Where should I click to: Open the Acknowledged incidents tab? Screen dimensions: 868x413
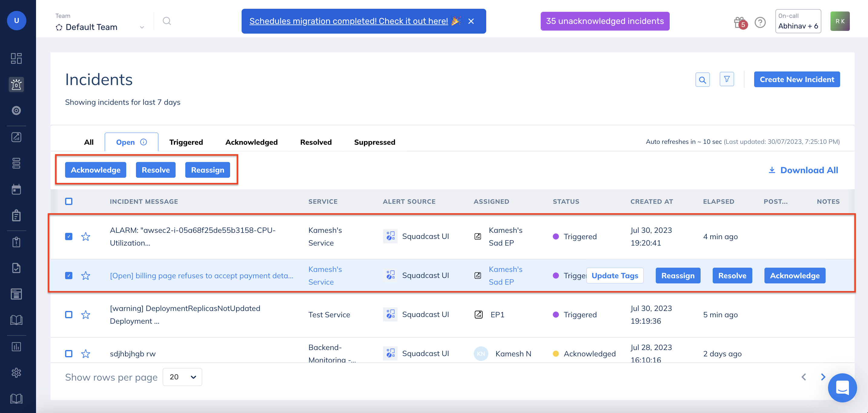[x=251, y=142]
